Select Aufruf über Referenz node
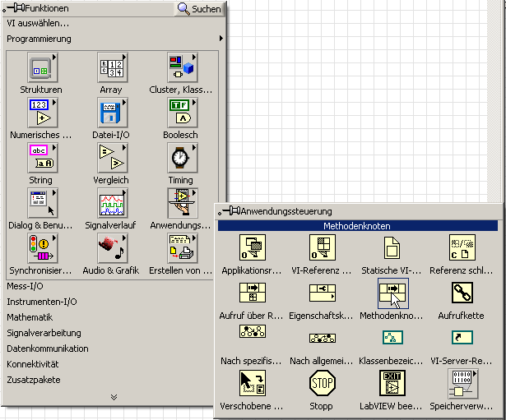The height and width of the screenshot is (420, 506). (253, 293)
